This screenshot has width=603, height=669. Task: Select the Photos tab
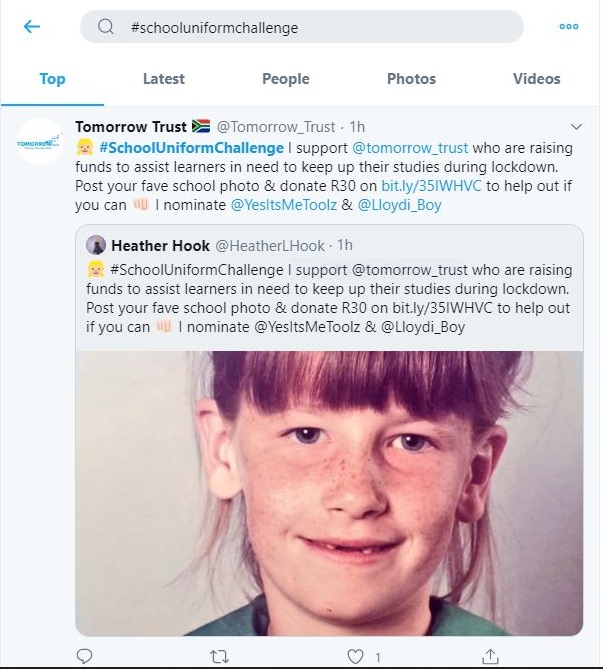click(411, 79)
